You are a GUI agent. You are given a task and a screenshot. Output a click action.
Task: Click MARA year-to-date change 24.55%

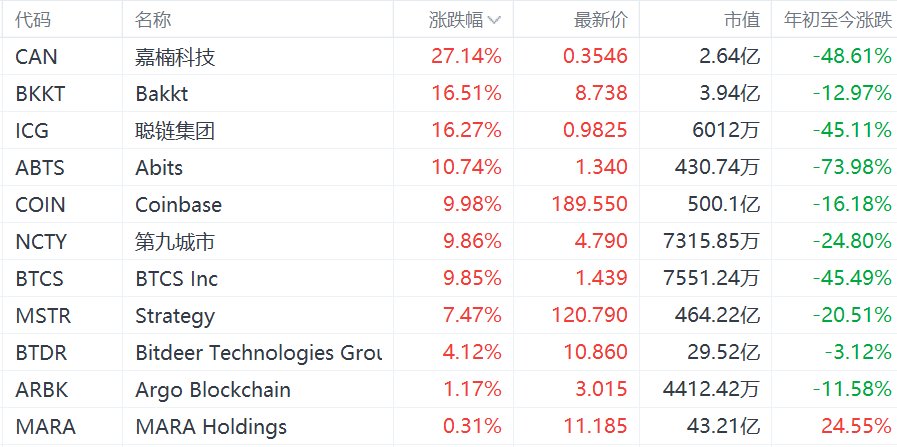pyautogui.click(x=856, y=426)
